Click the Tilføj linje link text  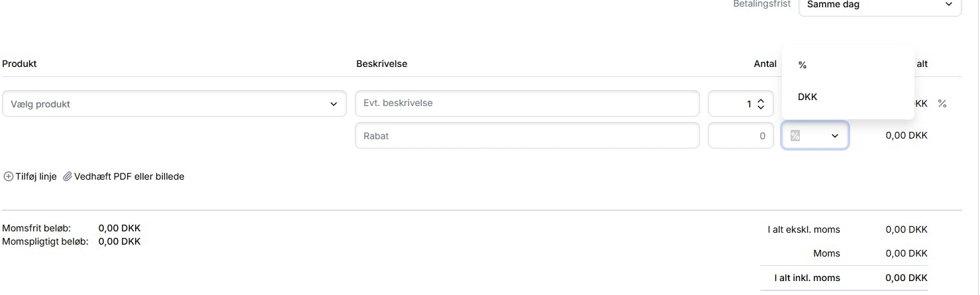(36, 177)
